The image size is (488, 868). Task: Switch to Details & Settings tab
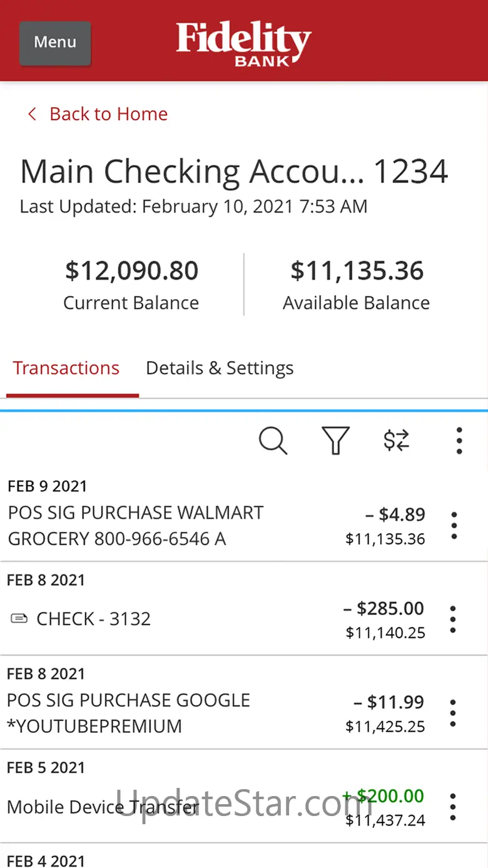click(220, 368)
